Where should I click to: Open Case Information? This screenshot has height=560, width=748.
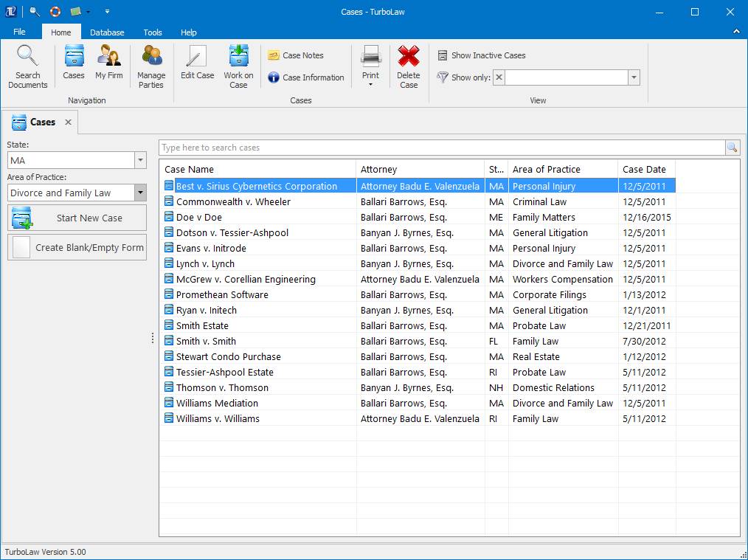tap(306, 77)
